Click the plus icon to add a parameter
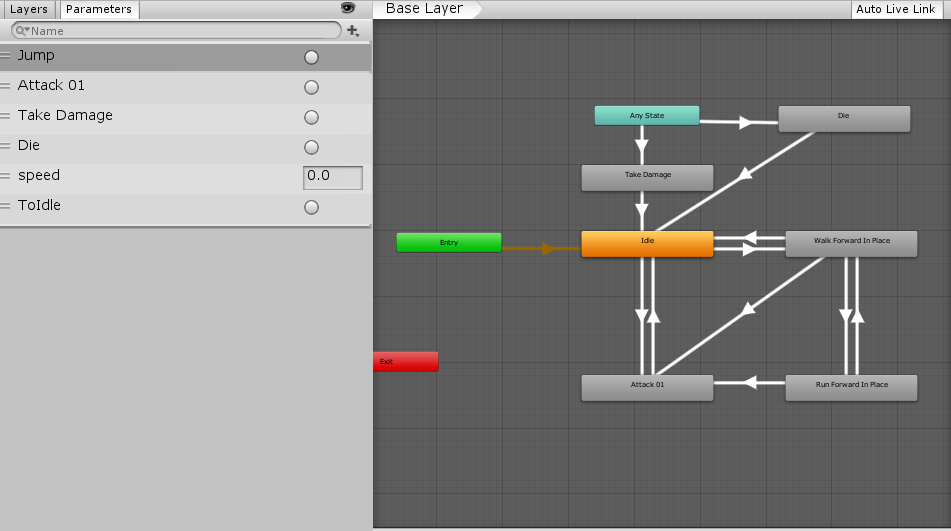This screenshot has height=531, width=951. [x=352, y=31]
